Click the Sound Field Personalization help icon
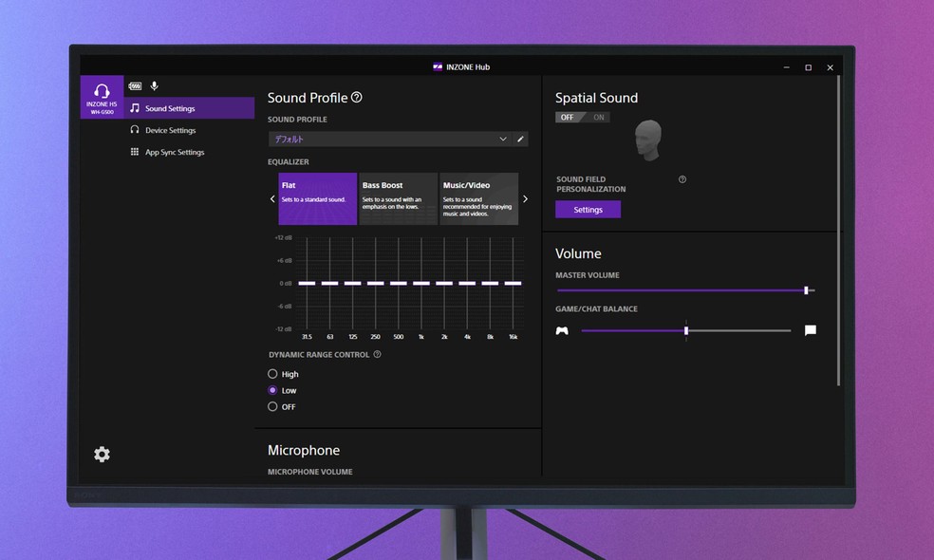 pos(682,179)
